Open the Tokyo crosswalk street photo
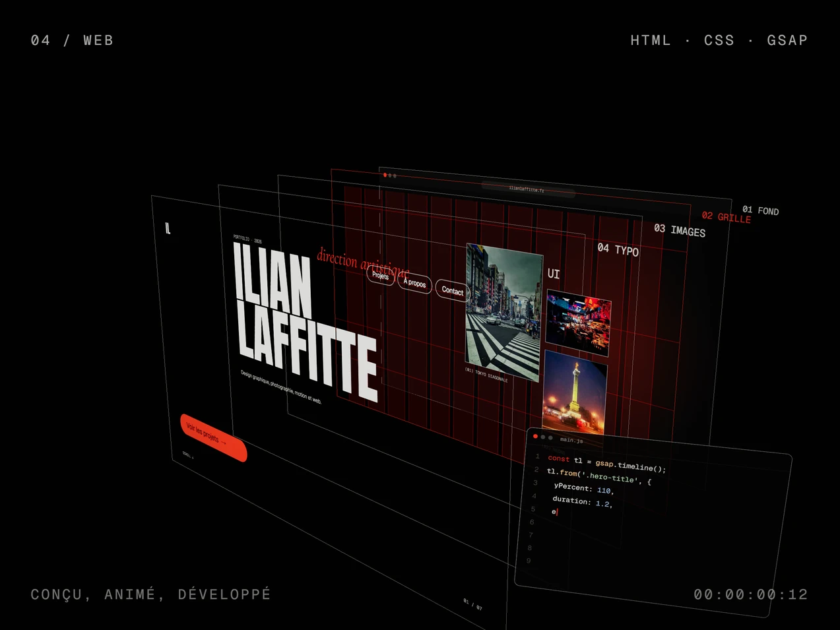The height and width of the screenshot is (630, 840). (504, 312)
